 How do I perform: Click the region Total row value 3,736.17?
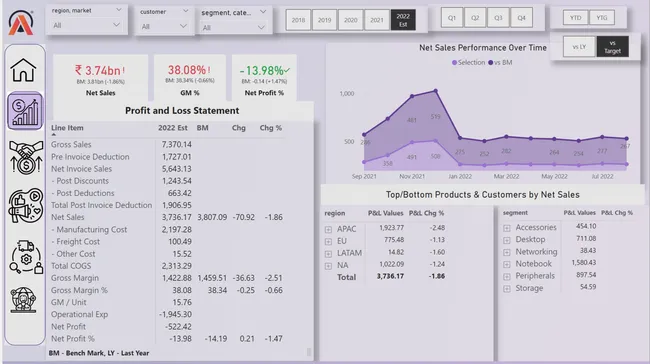point(390,276)
